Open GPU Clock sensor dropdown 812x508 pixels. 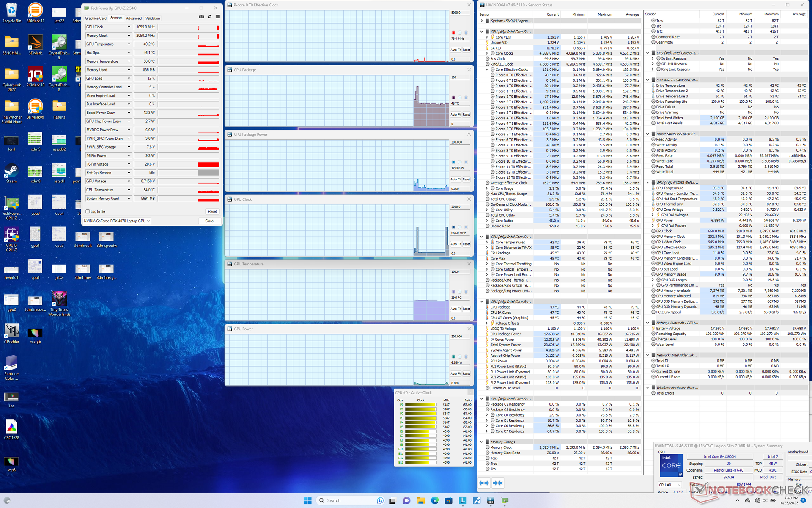(x=129, y=27)
